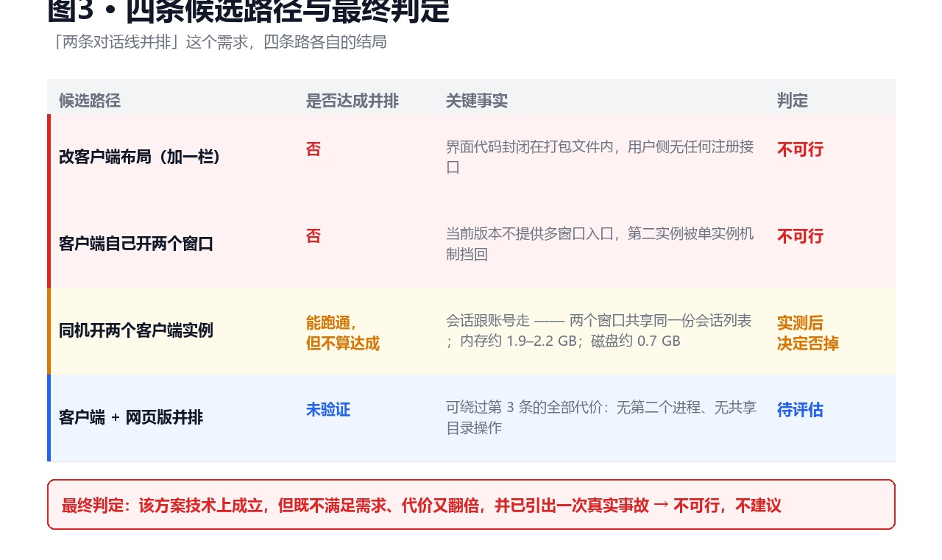
Task: Click 不可行 in the 客户端自己开两个窗口 row
Action: (x=800, y=236)
